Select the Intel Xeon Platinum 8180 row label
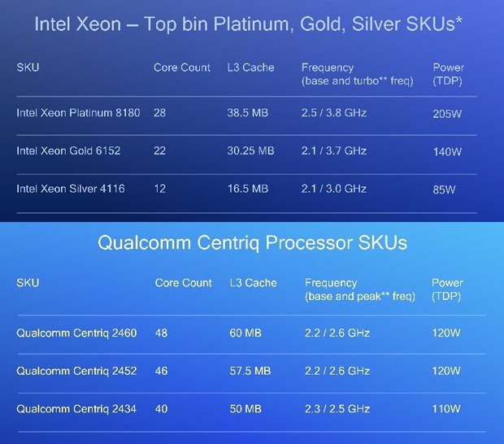This screenshot has width=504, height=444. coord(76,113)
